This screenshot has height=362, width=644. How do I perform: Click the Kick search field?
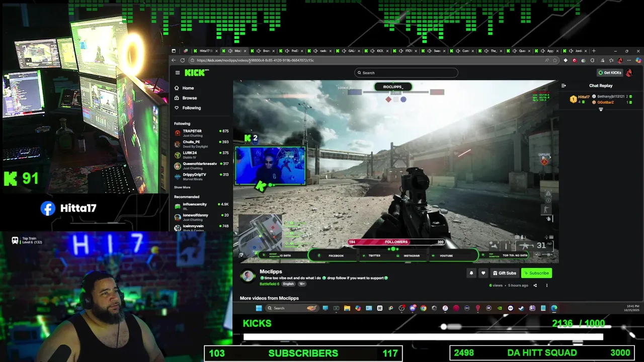point(406,73)
